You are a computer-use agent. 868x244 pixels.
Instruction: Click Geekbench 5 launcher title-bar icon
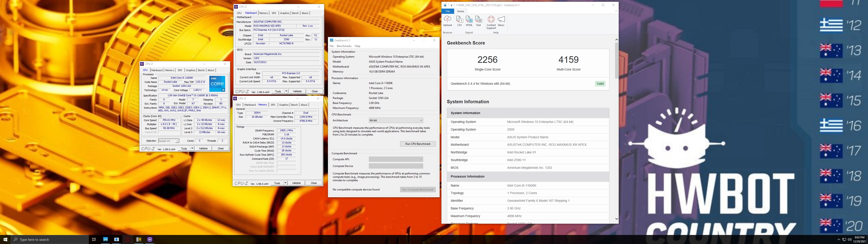point(332,40)
